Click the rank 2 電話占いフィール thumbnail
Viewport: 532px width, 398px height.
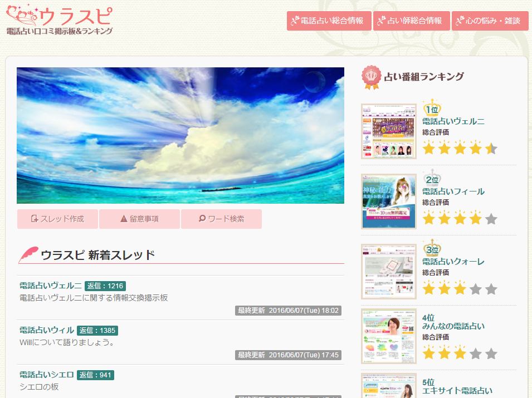(x=389, y=202)
